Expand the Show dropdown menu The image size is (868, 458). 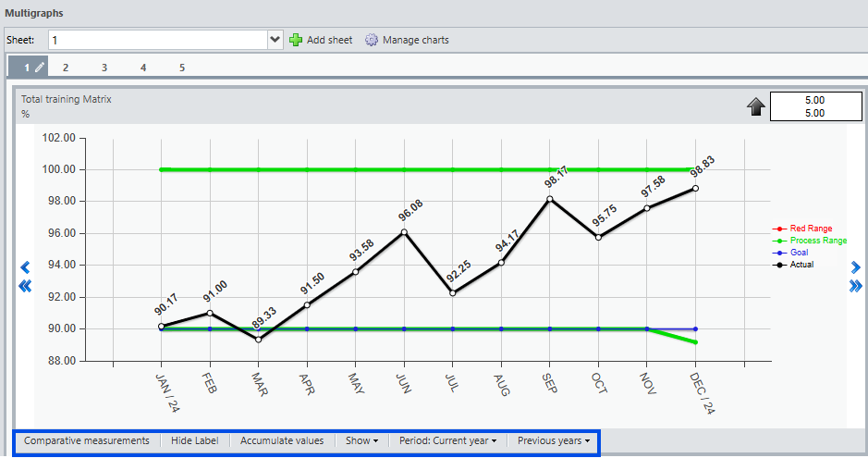pos(361,440)
